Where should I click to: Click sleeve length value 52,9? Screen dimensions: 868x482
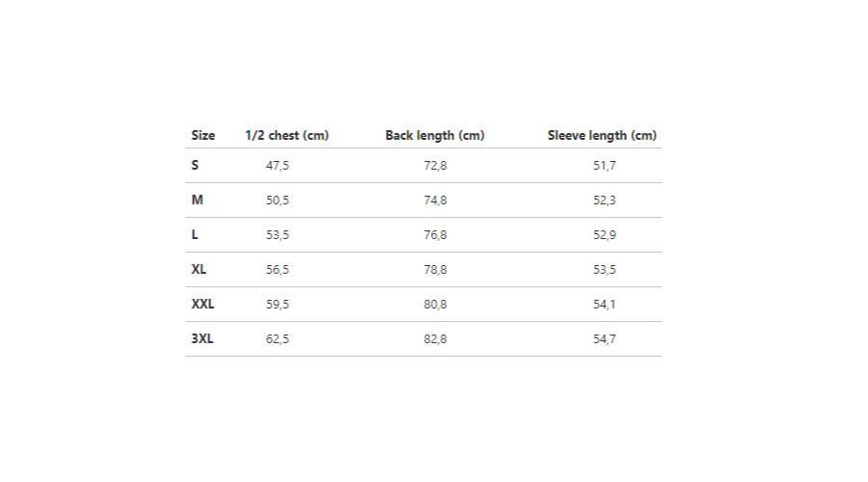(605, 235)
